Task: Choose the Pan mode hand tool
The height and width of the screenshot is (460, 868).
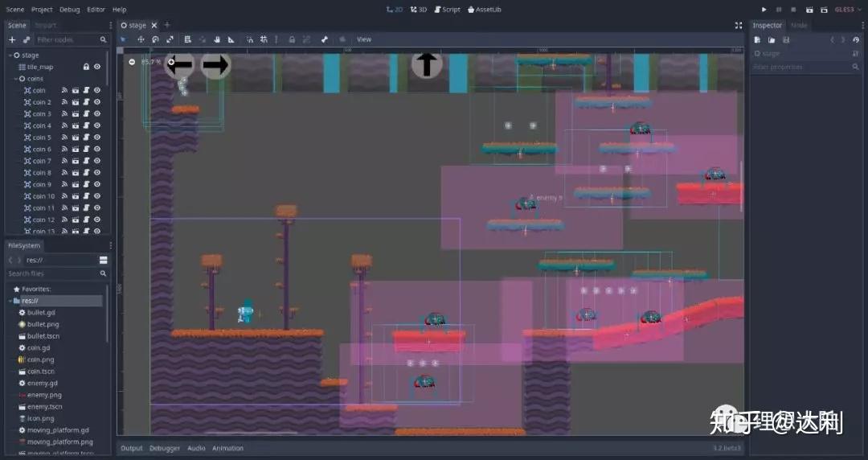Action: [217, 39]
